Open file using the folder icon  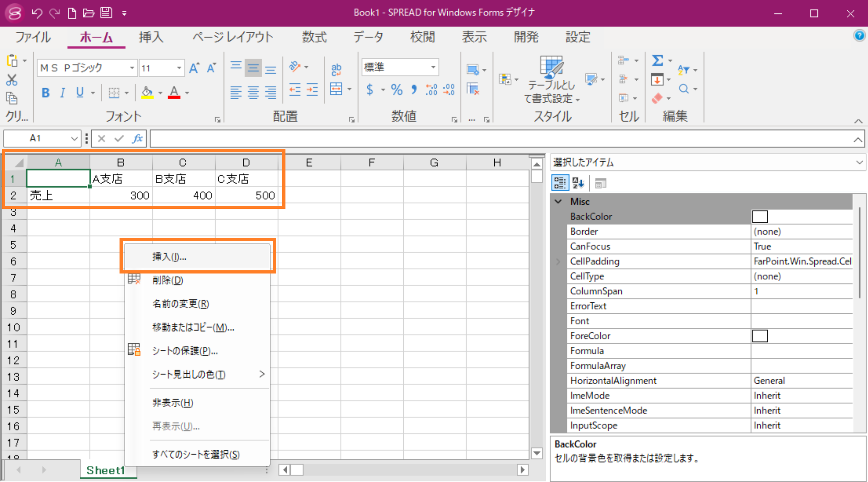(x=88, y=13)
